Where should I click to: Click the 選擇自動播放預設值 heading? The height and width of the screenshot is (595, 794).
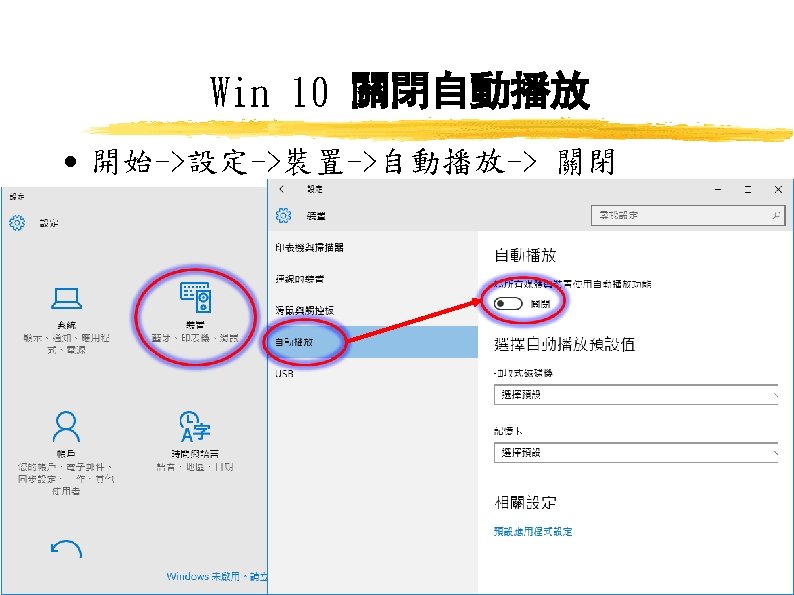tap(564, 344)
